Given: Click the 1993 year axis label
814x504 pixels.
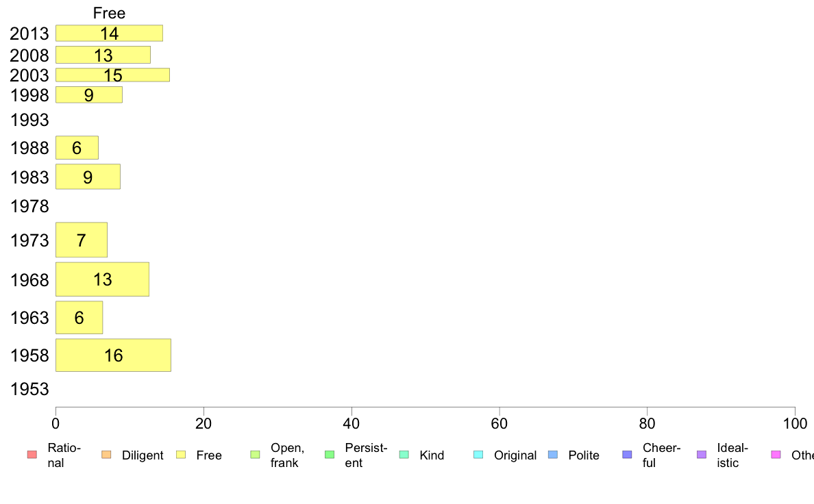Looking at the screenshot, I should pos(29,121).
